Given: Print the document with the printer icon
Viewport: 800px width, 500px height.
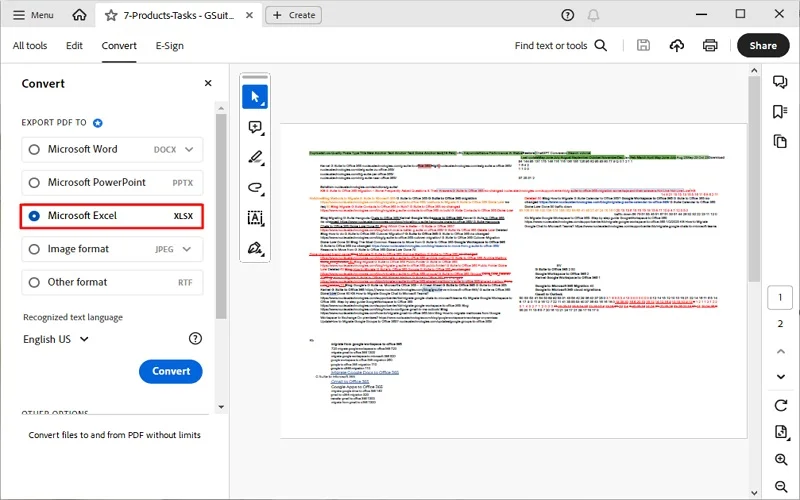Looking at the screenshot, I should coord(710,45).
